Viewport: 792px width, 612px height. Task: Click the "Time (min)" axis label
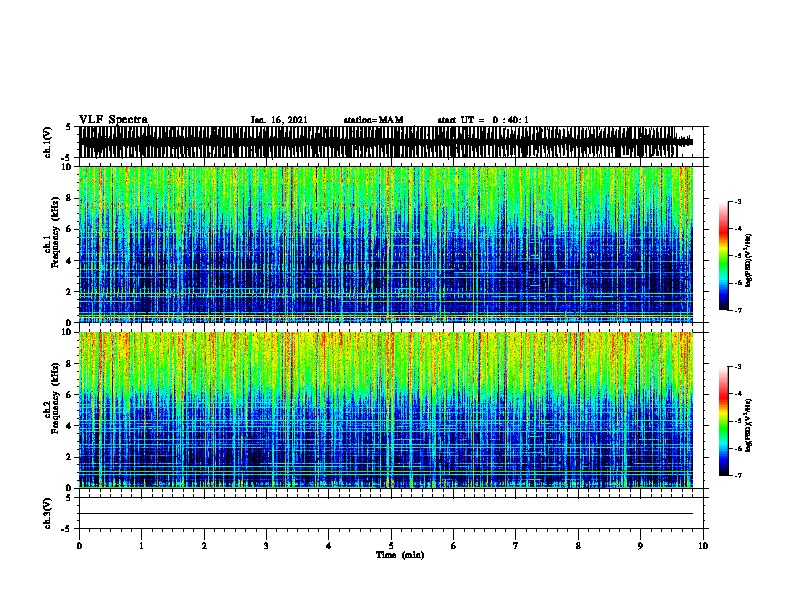[x=400, y=555]
